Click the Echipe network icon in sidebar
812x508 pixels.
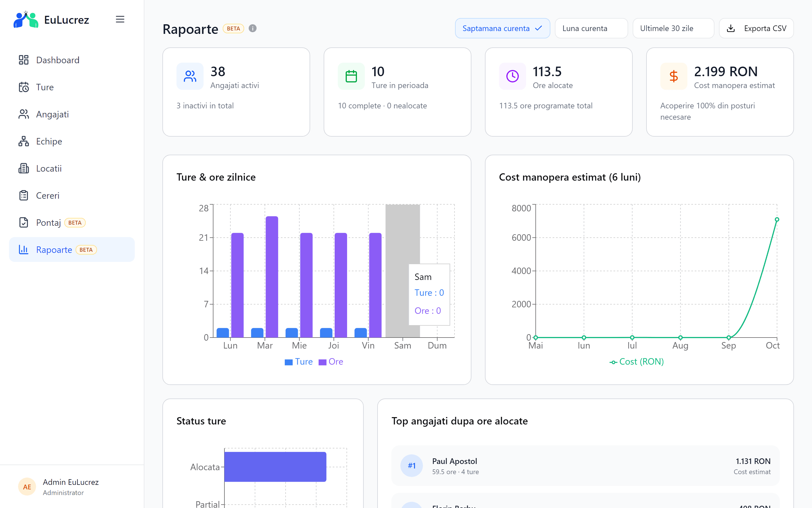click(23, 141)
